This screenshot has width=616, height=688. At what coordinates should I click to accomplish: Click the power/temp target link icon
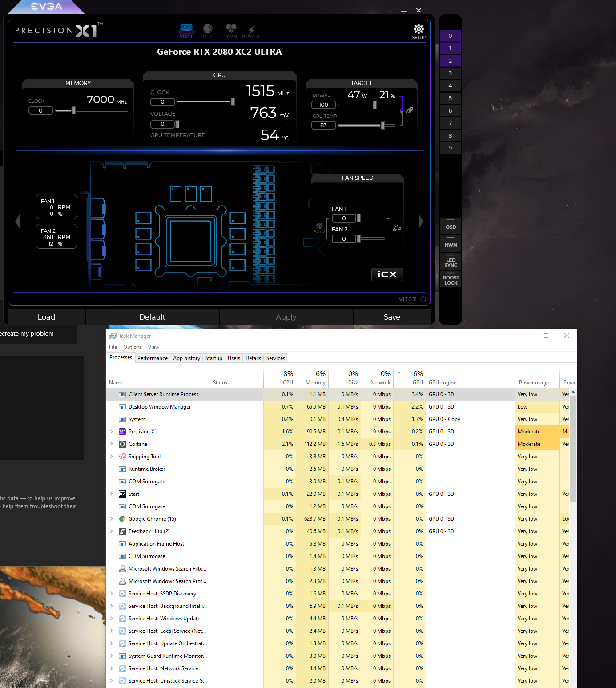[x=410, y=110]
